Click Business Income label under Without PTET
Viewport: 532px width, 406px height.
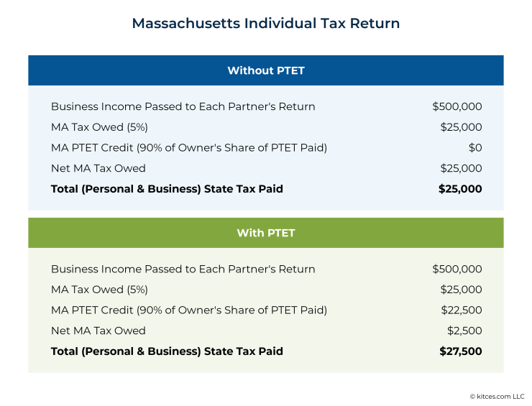coord(183,106)
